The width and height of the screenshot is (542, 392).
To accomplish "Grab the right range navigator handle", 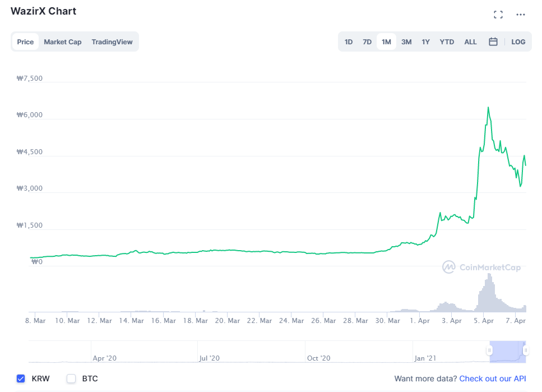I will click(x=526, y=350).
